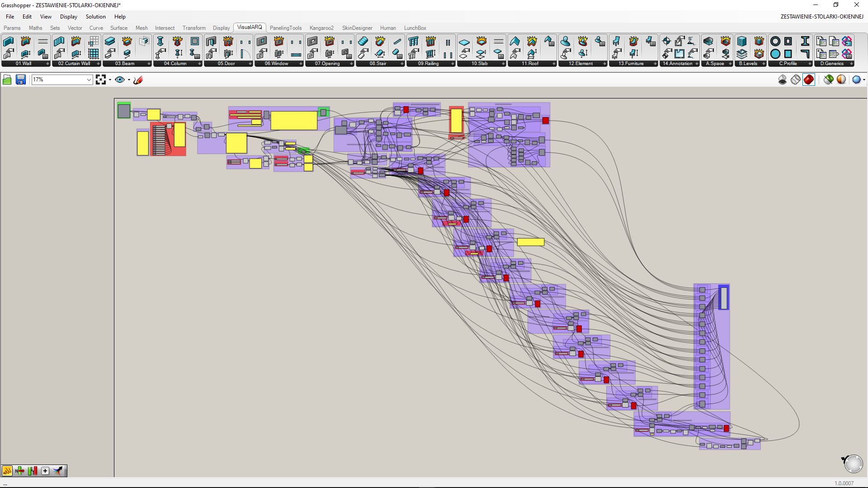Image resolution: width=868 pixels, height=488 pixels.
Task: Click the Roof component icon
Action: [x=515, y=42]
